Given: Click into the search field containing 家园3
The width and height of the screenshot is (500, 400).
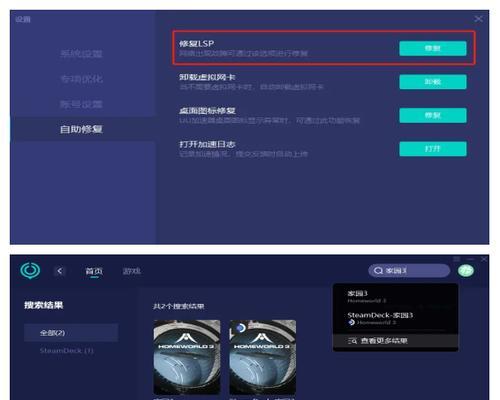Looking at the screenshot, I should [x=409, y=271].
